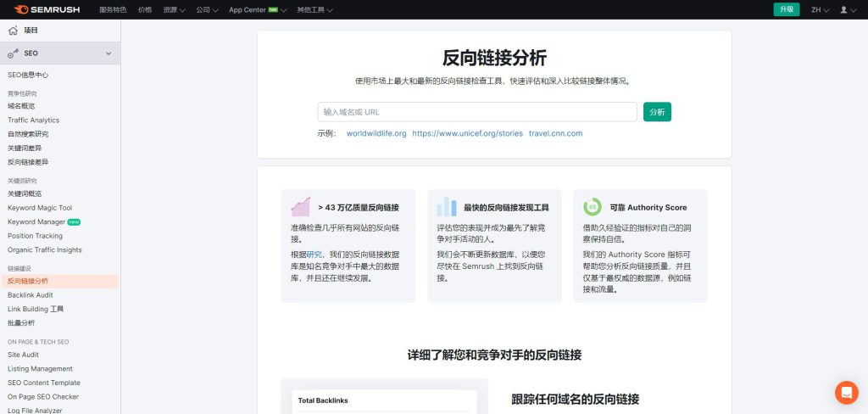
Task: Open the ZH language selector
Action: click(820, 9)
